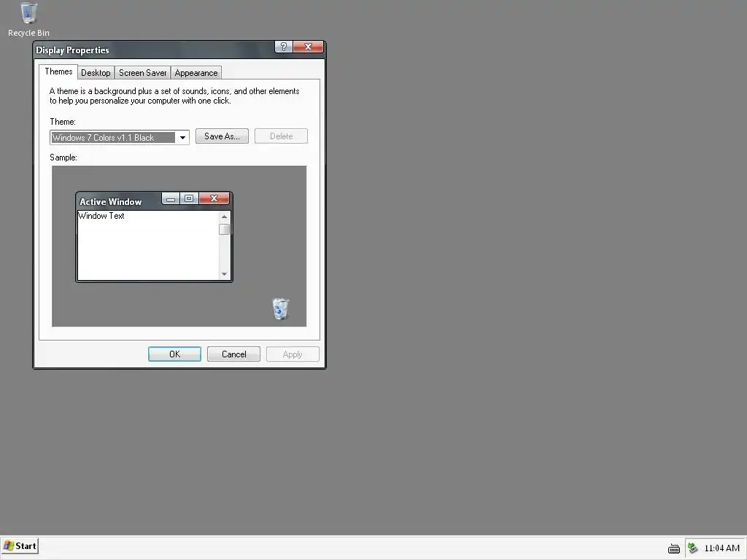Open the Appearance tab
The image size is (747, 560).
pyautogui.click(x=196, y=73)
